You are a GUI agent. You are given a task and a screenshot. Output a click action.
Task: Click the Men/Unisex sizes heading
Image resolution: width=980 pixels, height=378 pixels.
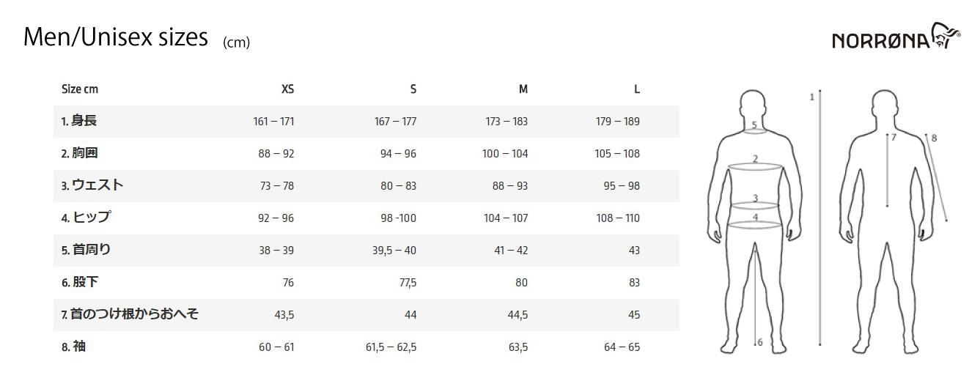pos(116,37)
